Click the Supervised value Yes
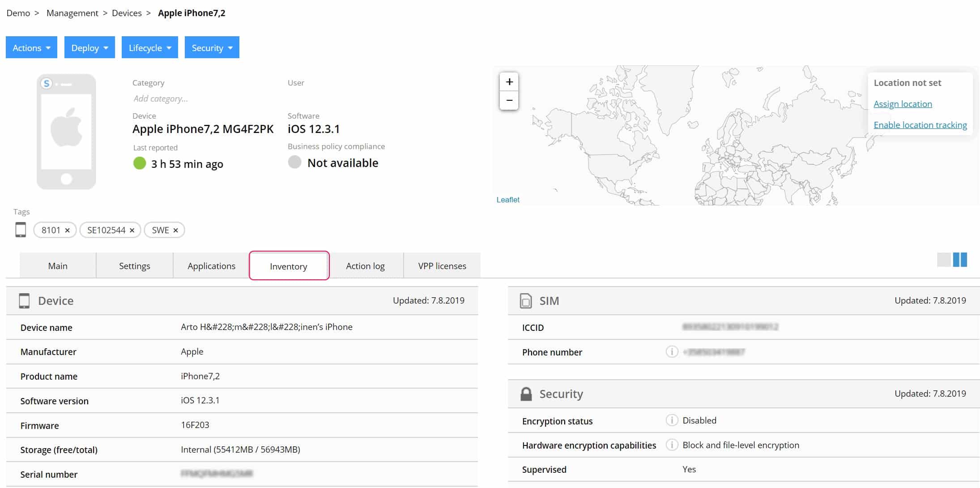The image size is (980, 488). tap(689, 469)
